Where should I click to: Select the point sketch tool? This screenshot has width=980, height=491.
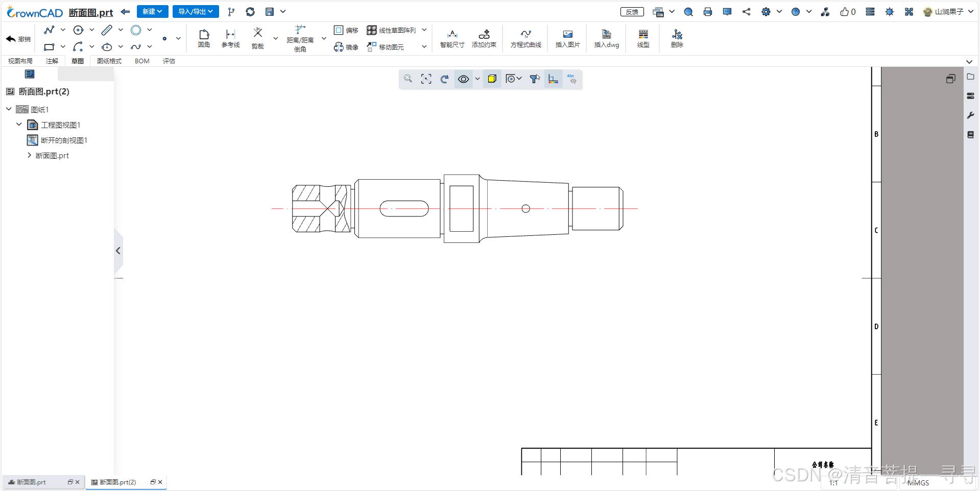tap(164, 38)
